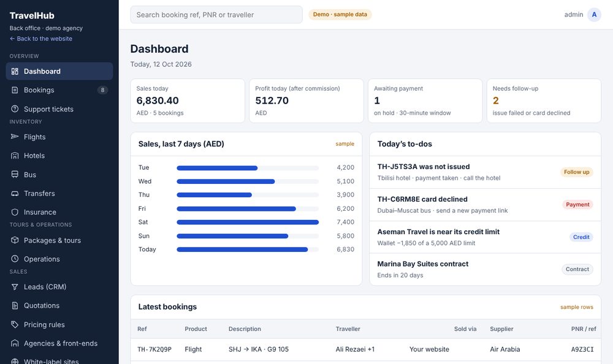Click the Contract tag for Marina Bay

pyautogui.click(x=577, y=269)
